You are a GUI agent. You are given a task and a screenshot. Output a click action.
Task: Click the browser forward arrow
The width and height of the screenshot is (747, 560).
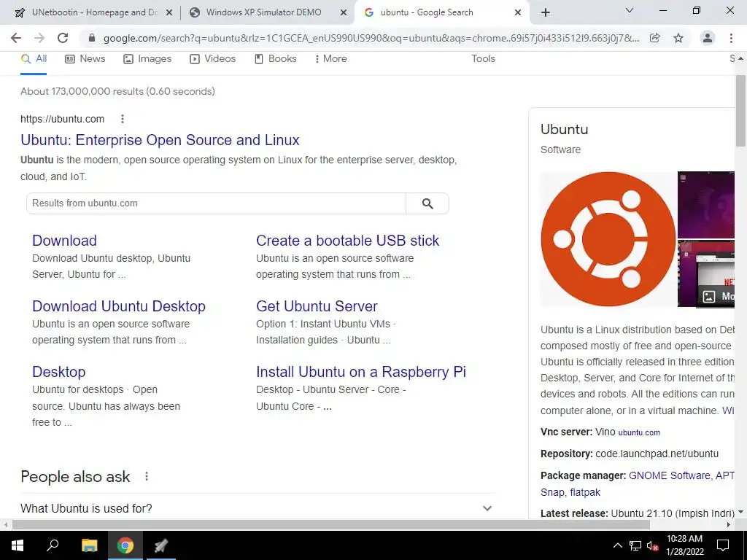tap(39, 38)
